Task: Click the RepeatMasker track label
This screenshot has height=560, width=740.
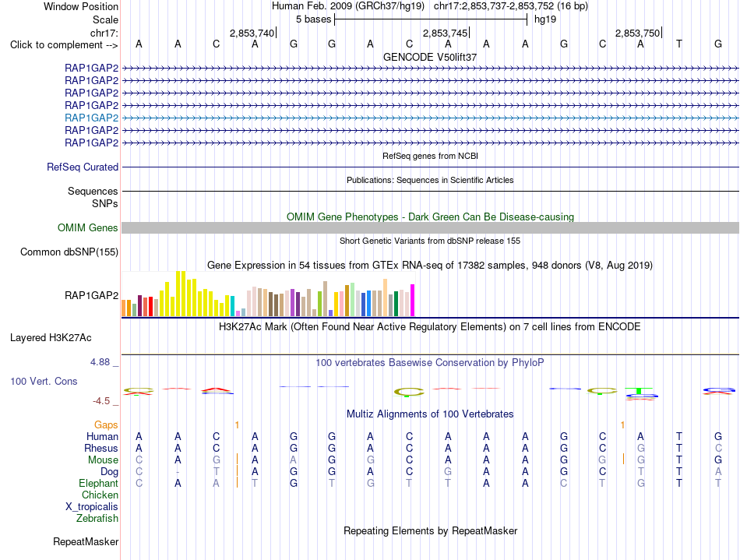Action: (86, 541)
